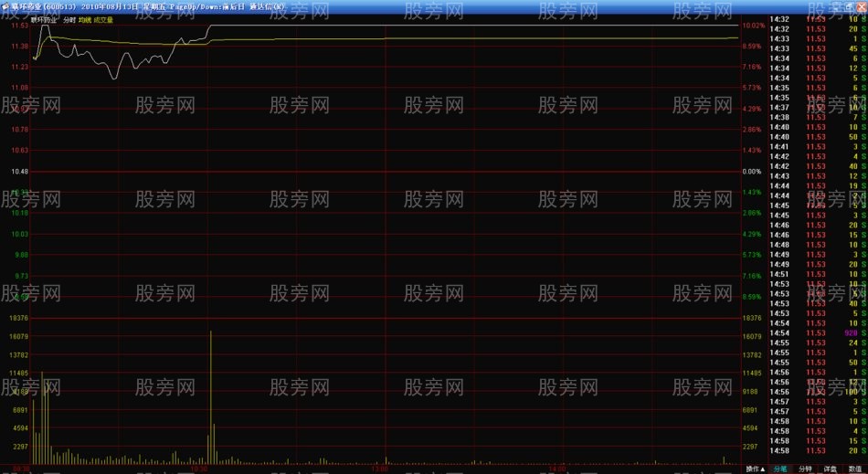868x474 pixels.
Task: Click the 9.88 price axis label
Action: click(21, 255)
